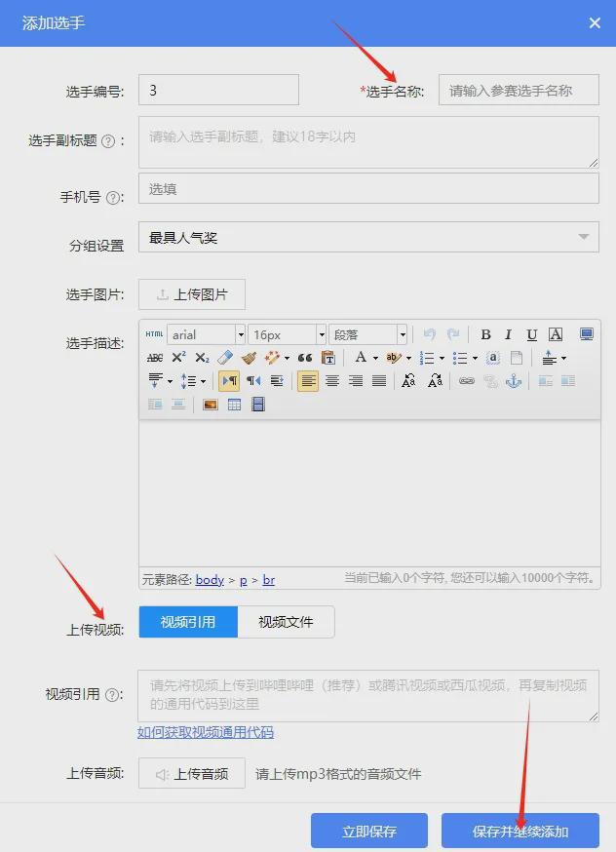This screenshot has width=616, height=852.
Task: Insert a table into the description
Action: click(234, 405)
